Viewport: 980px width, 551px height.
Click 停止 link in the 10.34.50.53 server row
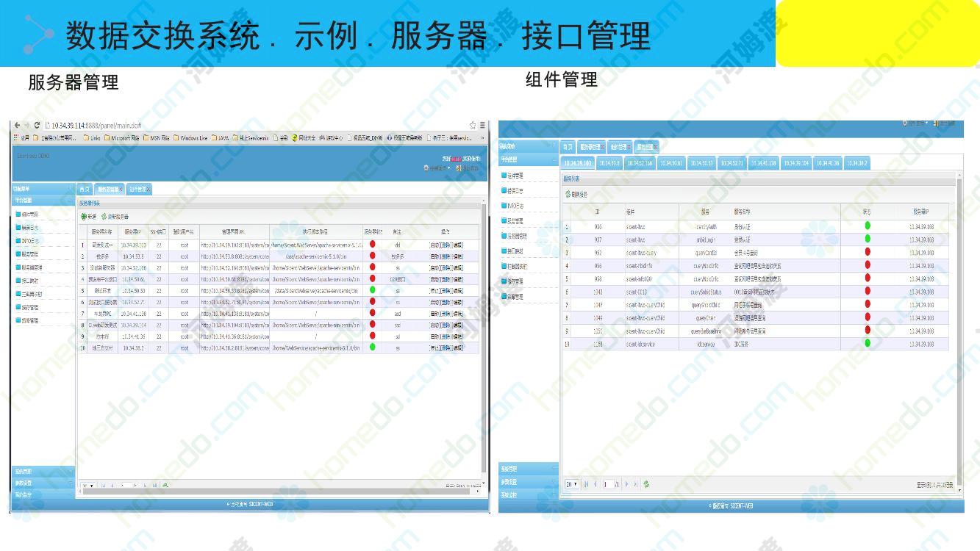pos(434,291)
